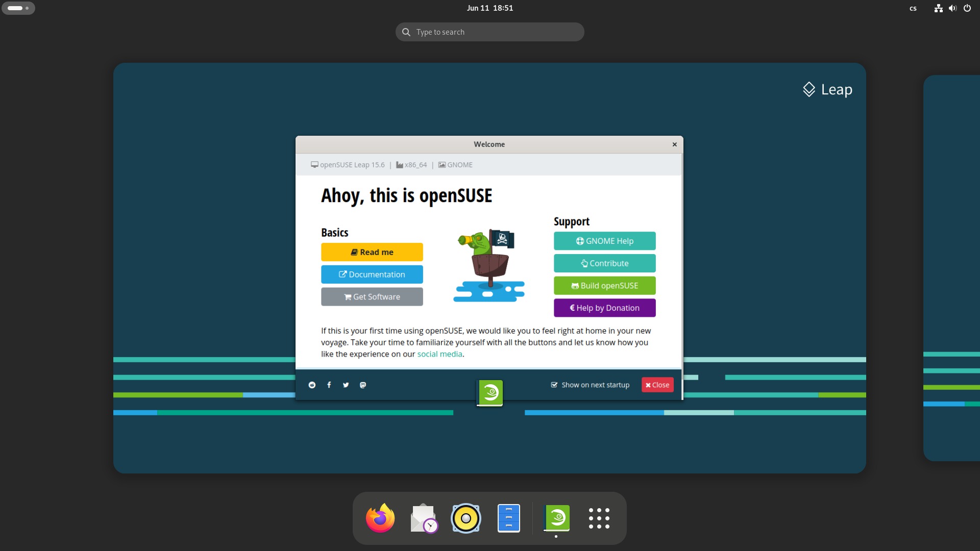Show all applications grid
Viewport: 980px width, 551px height.
pos(599,518)
